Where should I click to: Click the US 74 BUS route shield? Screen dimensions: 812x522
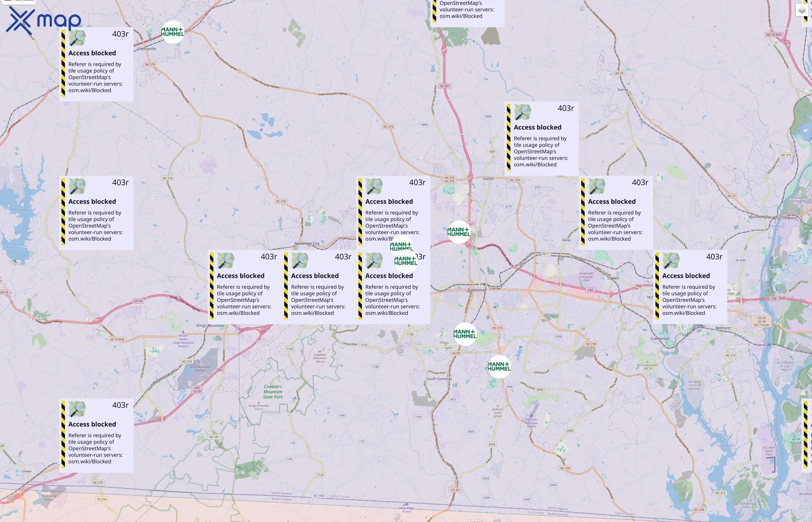[117, 339]
